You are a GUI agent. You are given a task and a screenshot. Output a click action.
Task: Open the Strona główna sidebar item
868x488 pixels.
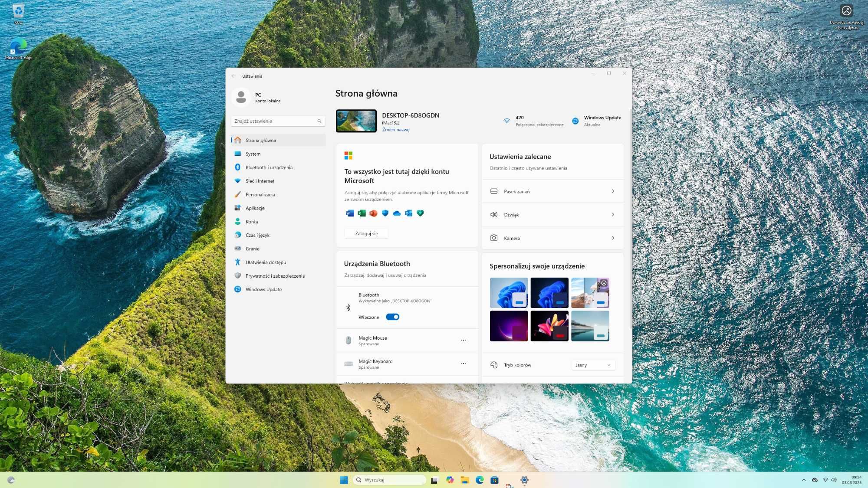(278, 140)
